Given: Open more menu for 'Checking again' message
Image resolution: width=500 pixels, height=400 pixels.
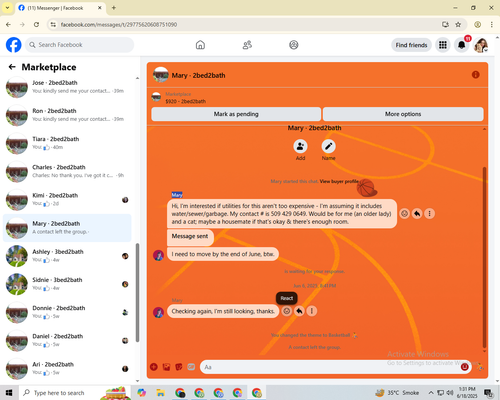Looking at the screenshot, I should coord(312,311).
